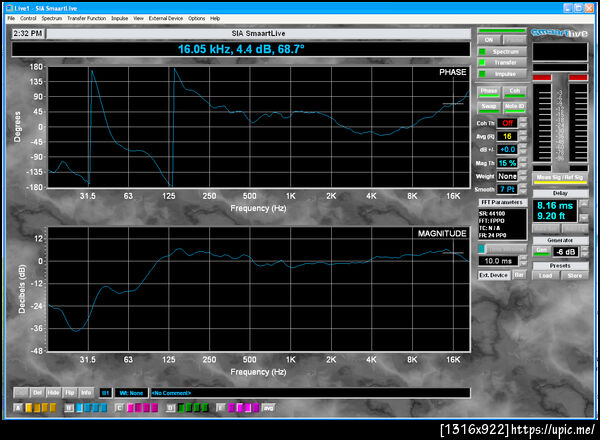Open the Help menu
Viewport: 600px width, 440px height.
215,18
